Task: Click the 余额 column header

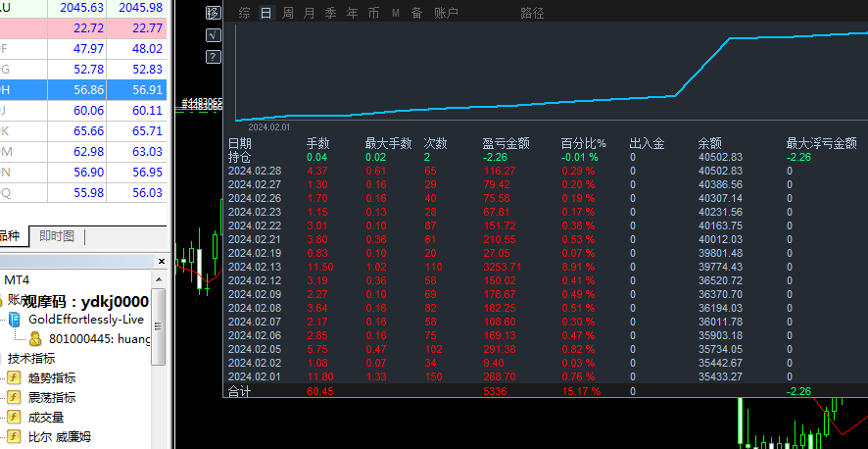Action: tap(710, 144)
